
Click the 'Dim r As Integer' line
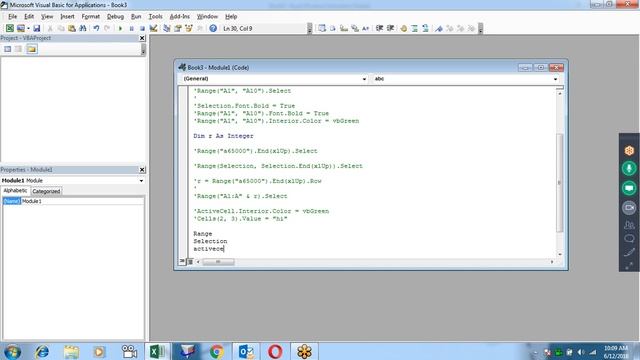(x=223, y=136)
